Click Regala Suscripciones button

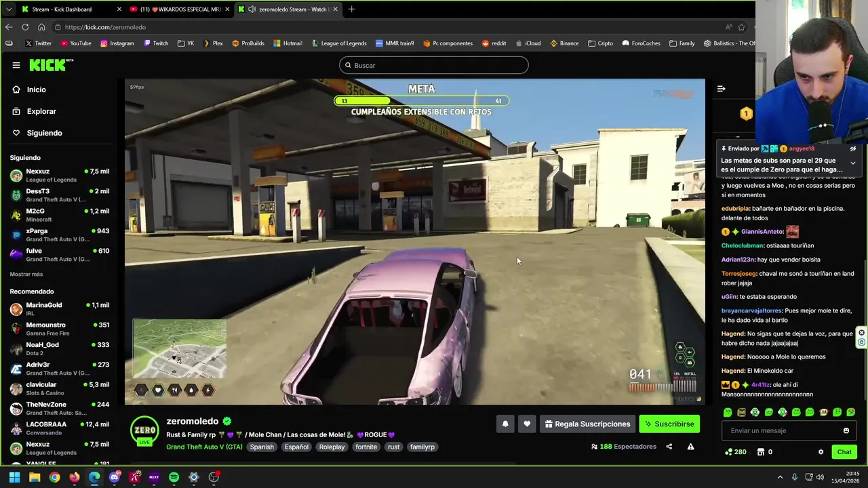(587, 424)
